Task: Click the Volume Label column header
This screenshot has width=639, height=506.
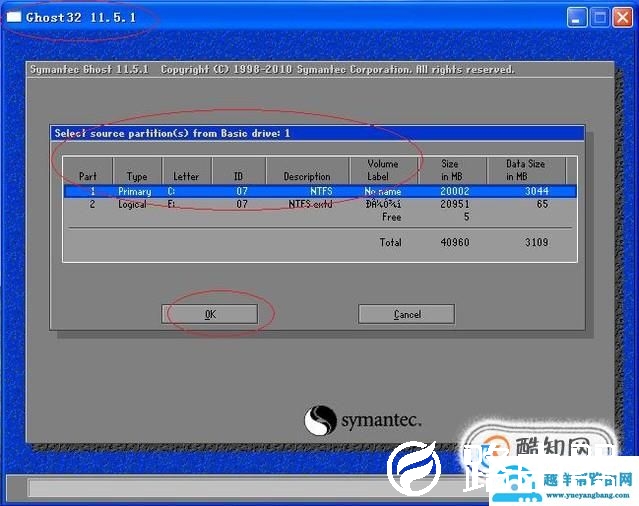Action: 382,170
